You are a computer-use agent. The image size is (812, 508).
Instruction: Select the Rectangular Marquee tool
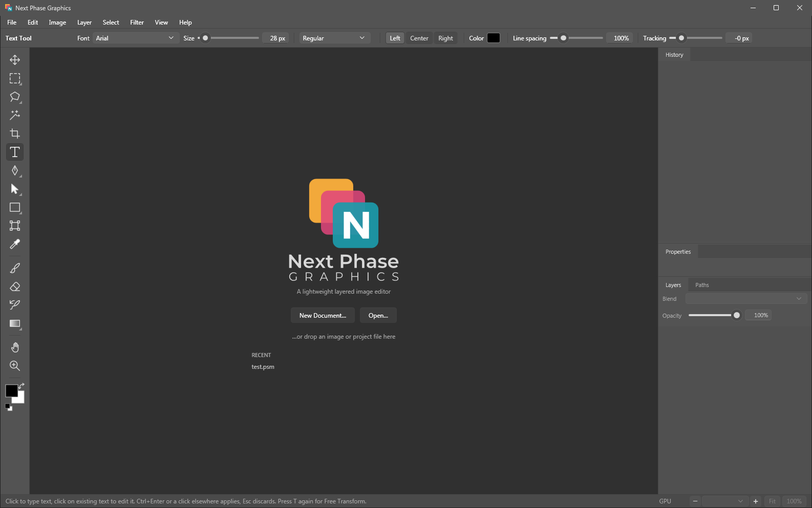(15, 78)
